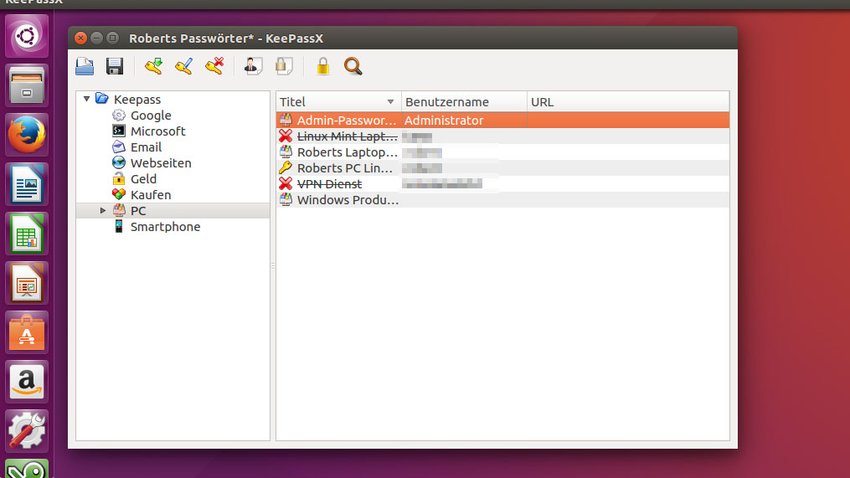Click the Kaufen hearts icon
Screen dimensions: 850x478
[x=119, y=195]
